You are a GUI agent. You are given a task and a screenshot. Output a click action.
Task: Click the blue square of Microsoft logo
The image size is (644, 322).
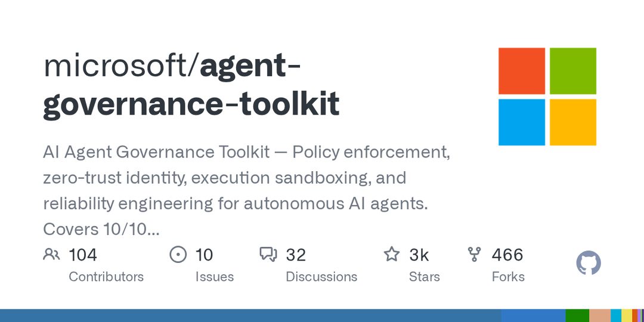click(x=522, y=122)
